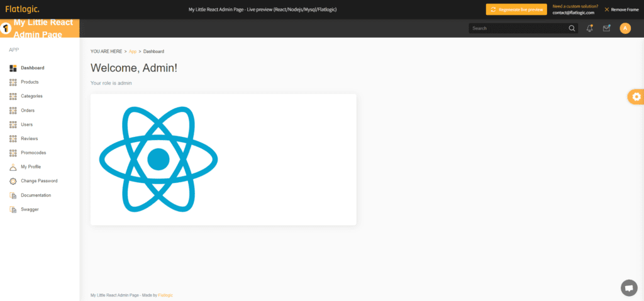Click the Regenerate live preview button
This screenshot has height=301, width=644.
516,9
